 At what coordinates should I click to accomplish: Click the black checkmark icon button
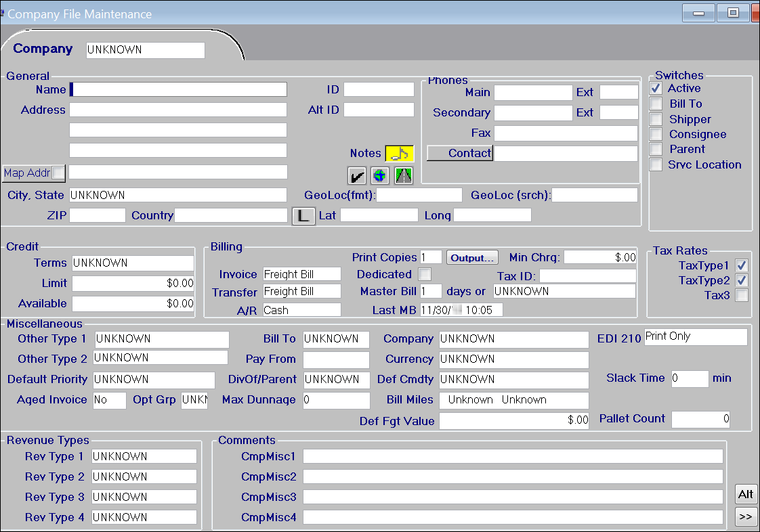tap(357, 176)
